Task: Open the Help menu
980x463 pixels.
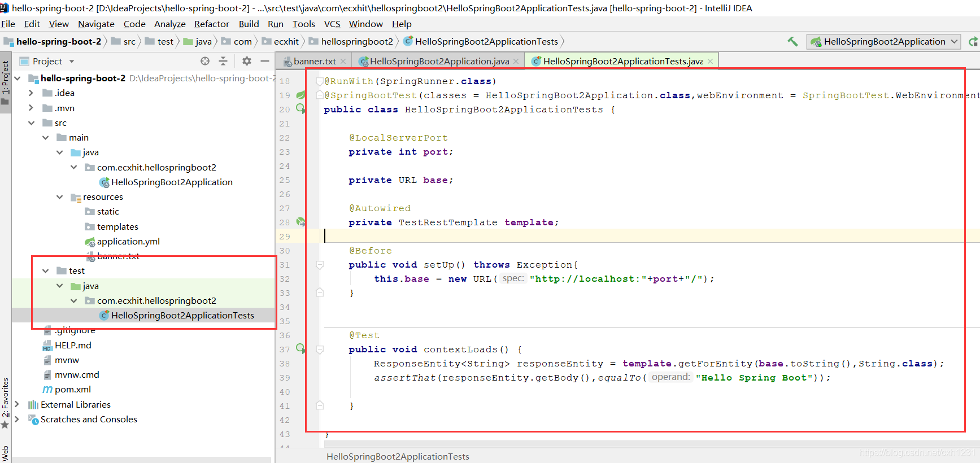Action: click(x=402, y=24)
